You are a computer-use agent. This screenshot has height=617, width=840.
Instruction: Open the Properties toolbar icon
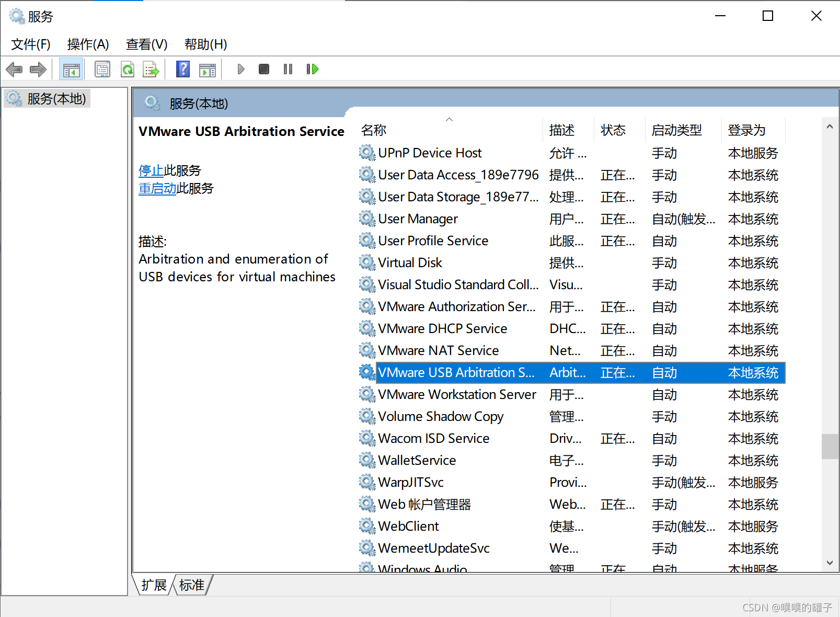click(102, 69)
